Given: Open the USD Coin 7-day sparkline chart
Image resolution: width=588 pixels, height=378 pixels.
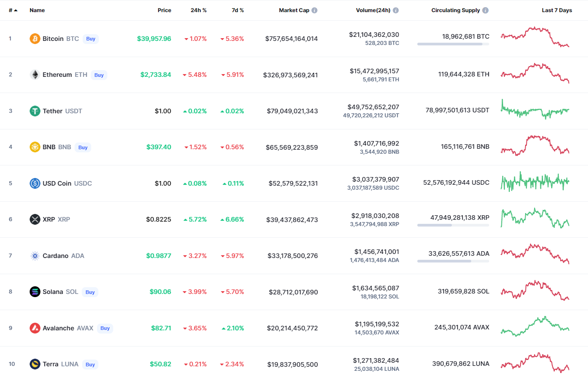Looking at the screenshot, I should [x=535, y=182].
